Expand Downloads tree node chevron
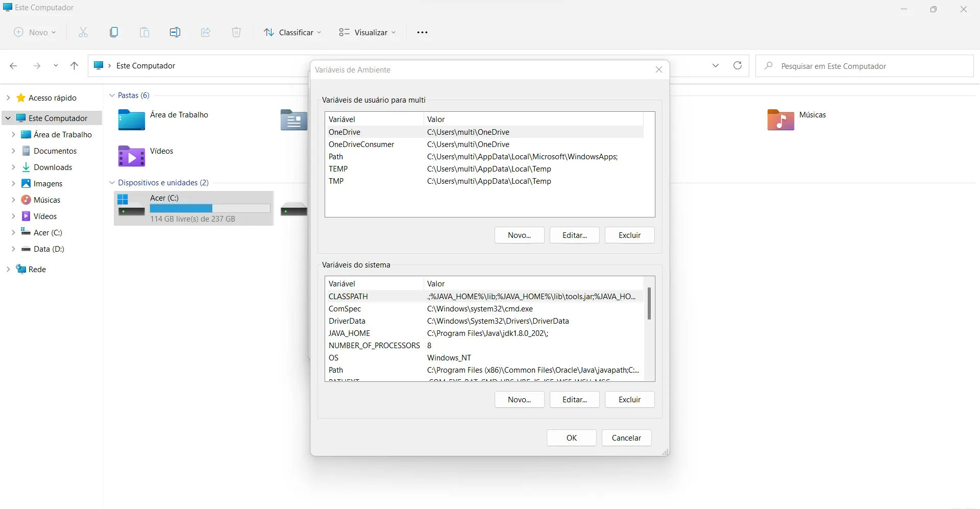 coord(13,167)
